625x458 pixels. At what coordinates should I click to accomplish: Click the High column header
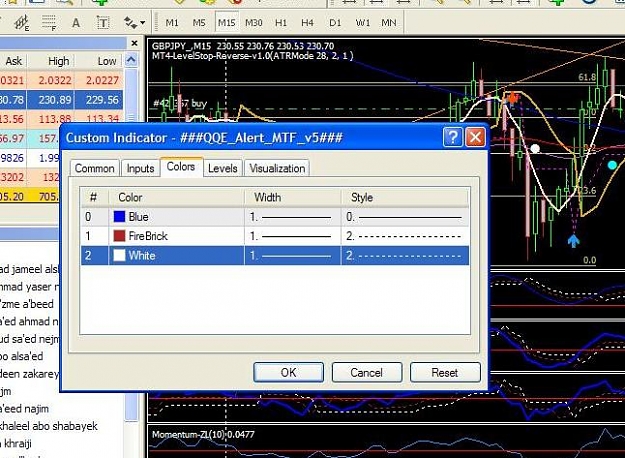click(x=58, y=61)
